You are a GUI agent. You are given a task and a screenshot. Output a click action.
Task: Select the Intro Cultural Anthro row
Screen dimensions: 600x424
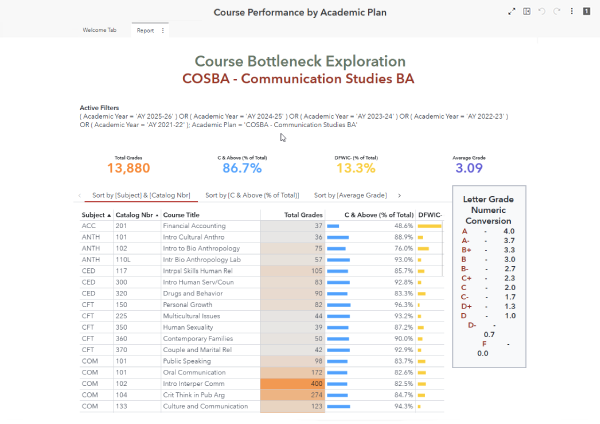(x=262, y=237)
